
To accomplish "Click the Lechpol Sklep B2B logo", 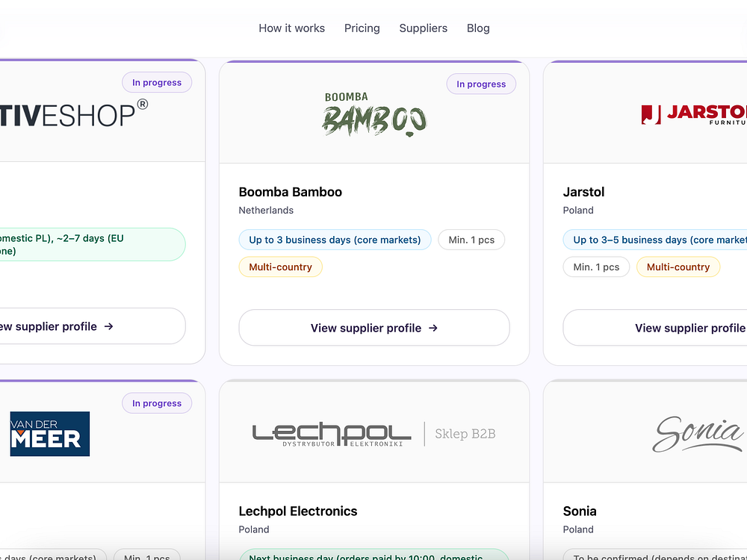I will tap(374, 434).
